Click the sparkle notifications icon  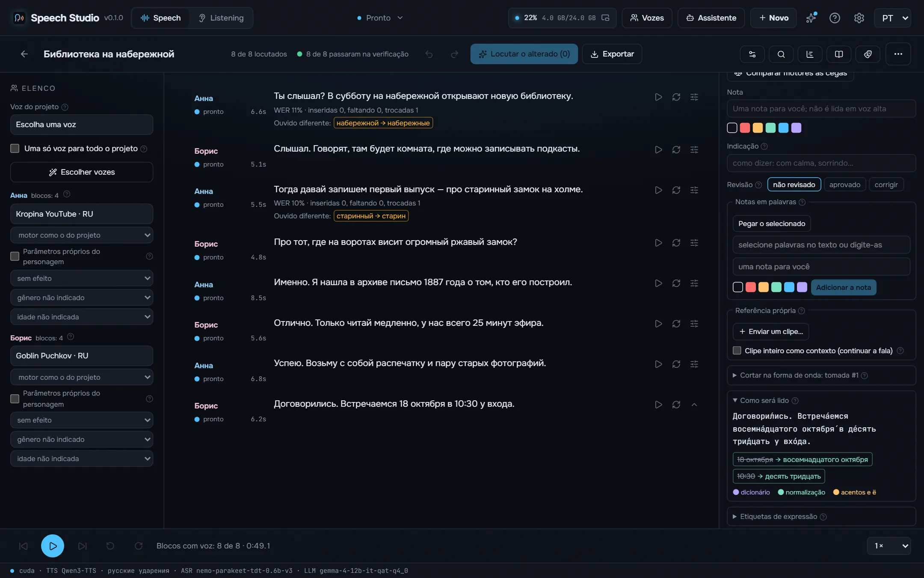pyautogui.click(x=811, y=18)
